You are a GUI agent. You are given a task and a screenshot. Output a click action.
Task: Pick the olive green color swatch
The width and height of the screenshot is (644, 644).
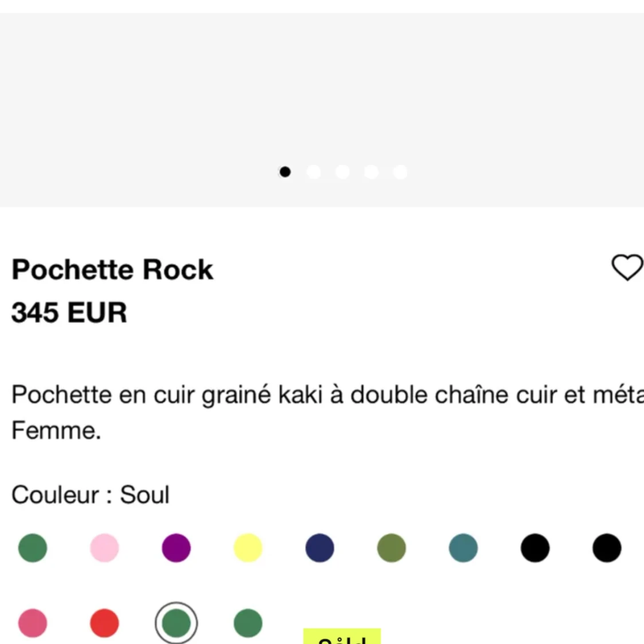tap(392, 548)
